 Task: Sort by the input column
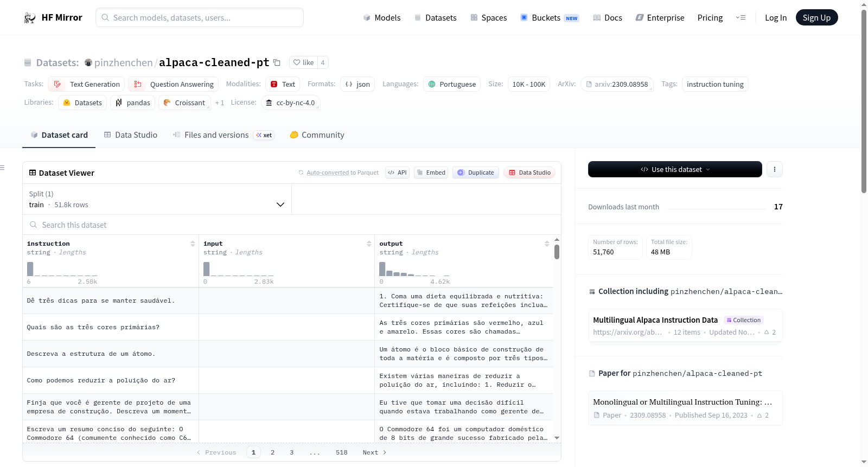pos(369,244)
